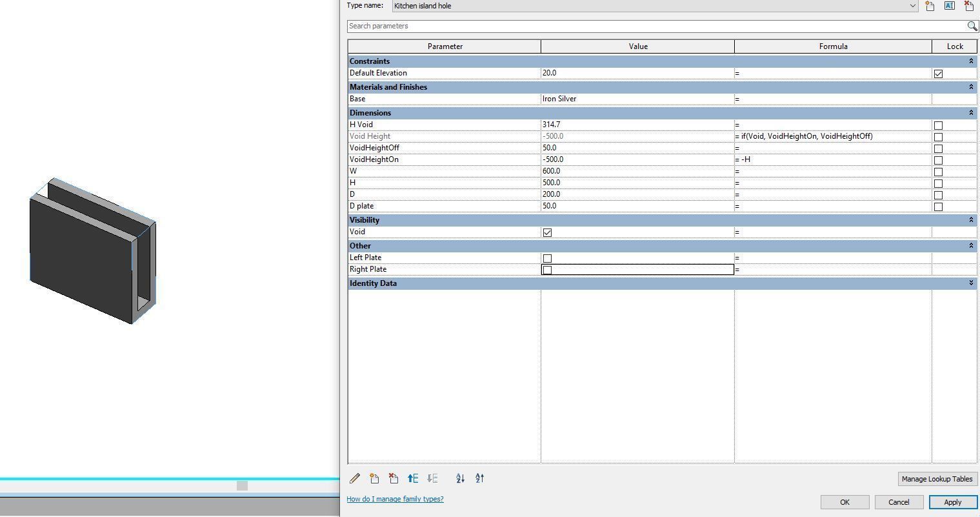Collapse the Constraints group
Image resolution: width=980 pixels, height=517 pixels.
tap(970, 61)
